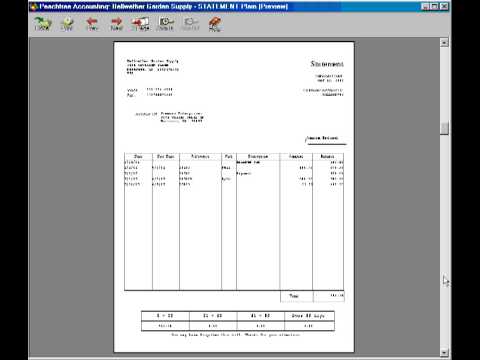Click the "Total" label below the table
Image resolution: width=480 pixels, height=360 pixels.
tap(294, 296)
